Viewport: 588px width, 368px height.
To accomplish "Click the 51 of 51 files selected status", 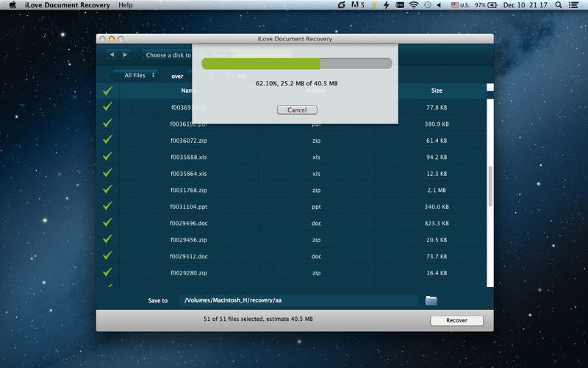I will coord(258,319).
